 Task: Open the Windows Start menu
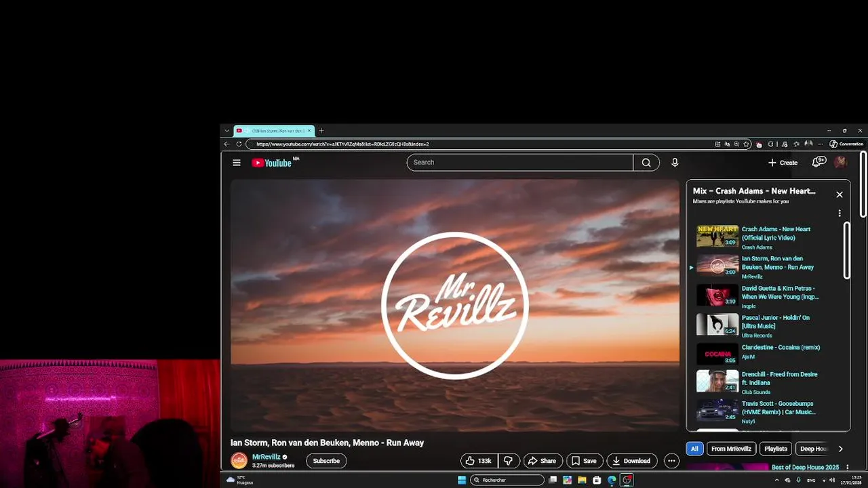tap(462, 480)
